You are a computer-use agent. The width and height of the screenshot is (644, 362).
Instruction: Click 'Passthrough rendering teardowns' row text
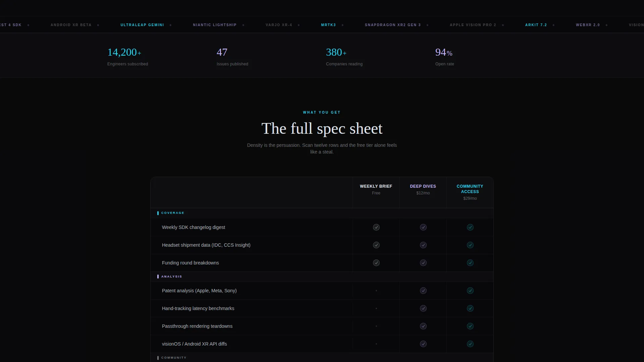click(x=197, y=326)
